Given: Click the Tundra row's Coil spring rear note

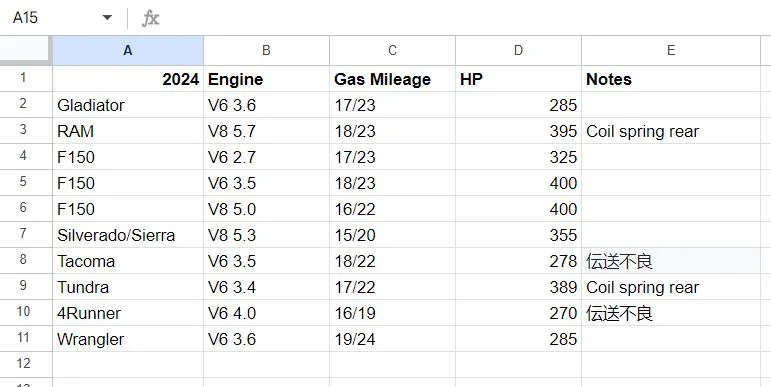Looking at the screenshot, I should pyautogui.click(x=671, y=287).
